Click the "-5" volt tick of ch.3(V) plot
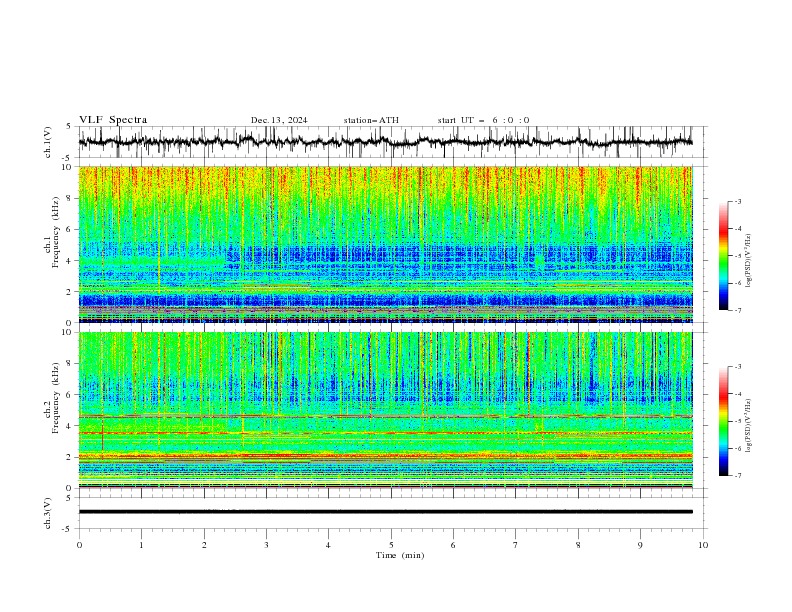The width and height of the screenshot is (792, 612). 67,529
